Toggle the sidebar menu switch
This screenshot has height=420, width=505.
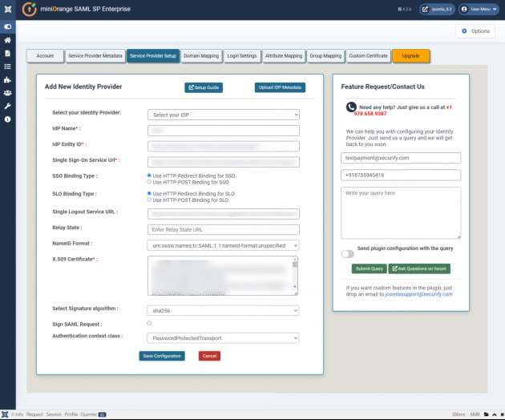[x=8, y=26]
